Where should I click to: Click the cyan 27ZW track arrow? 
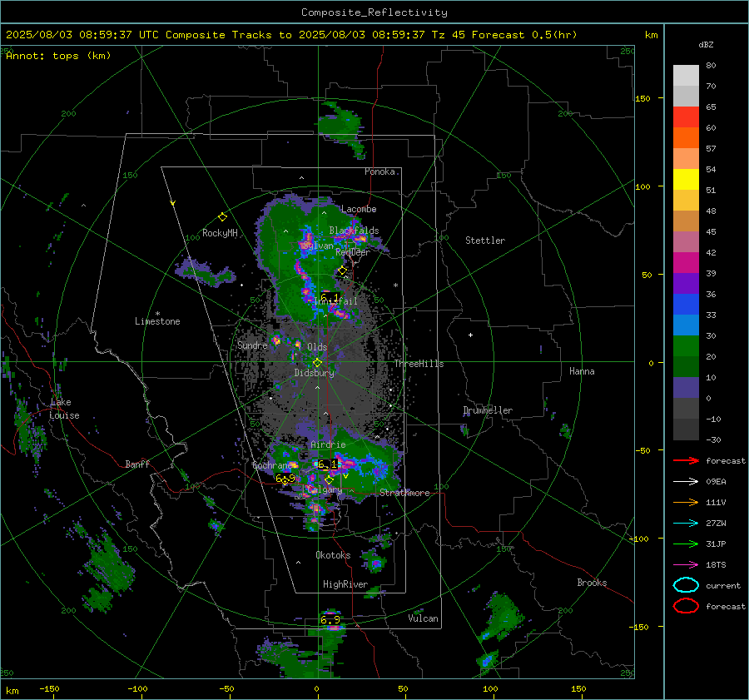point(686,524)
